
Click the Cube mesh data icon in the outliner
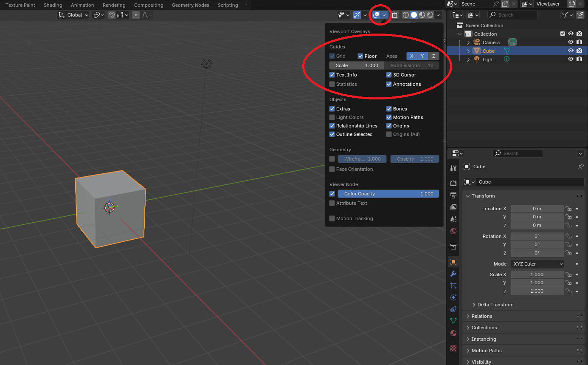pyautogui.click(x=507, y=51)
